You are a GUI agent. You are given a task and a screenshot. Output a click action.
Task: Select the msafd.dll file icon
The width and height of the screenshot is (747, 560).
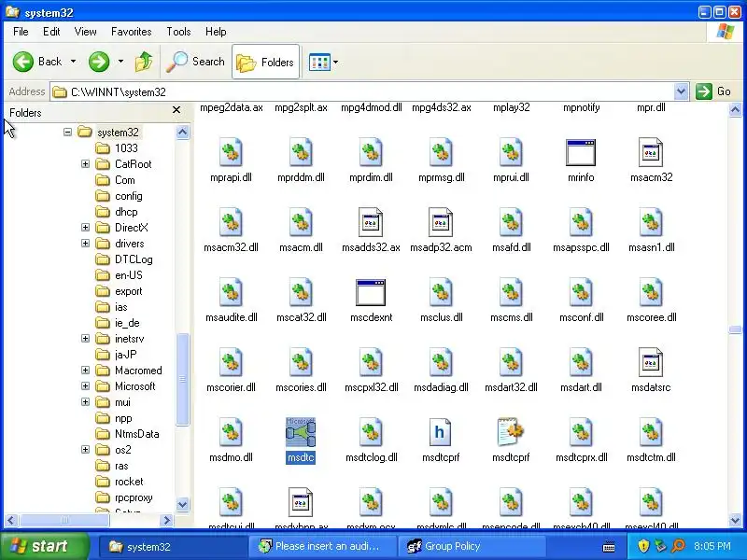coord(511,222)
